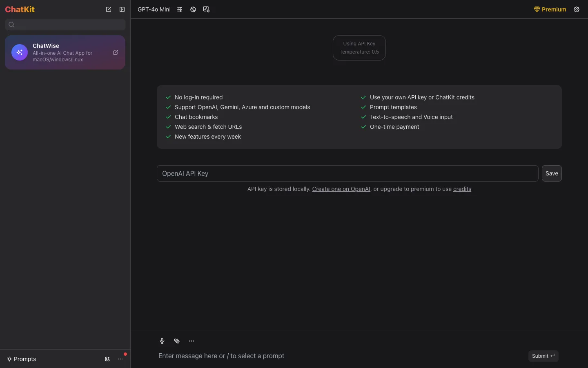Click the image generation icon in header
Viewport: 588px width, 368px height.
click(207, 9)
